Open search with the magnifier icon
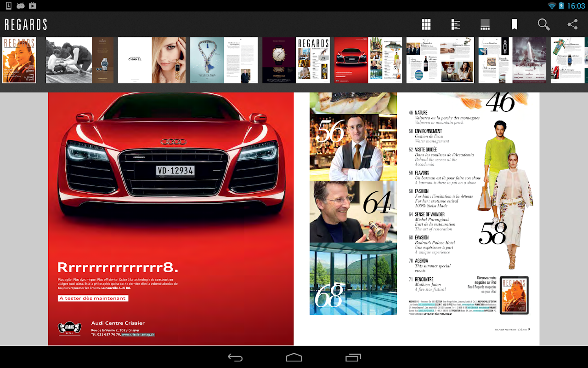The image size is (588, 368). 543,24
